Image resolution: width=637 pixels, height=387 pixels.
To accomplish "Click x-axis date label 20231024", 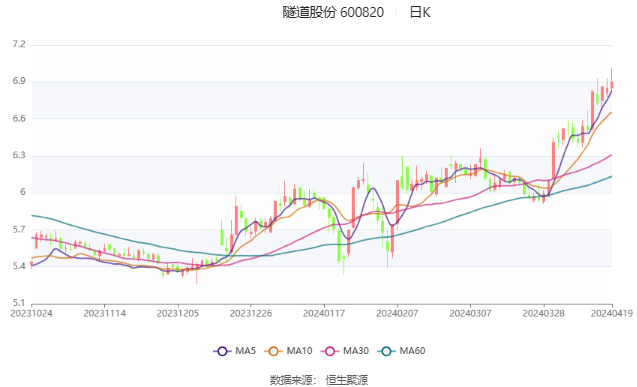I will pyautogui.click(x=31, y=313).
